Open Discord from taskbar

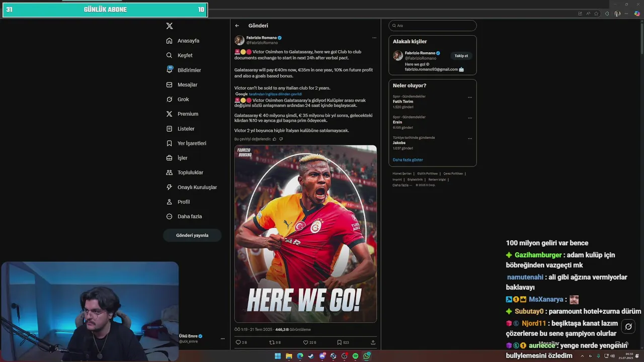click(x=323, y=356)
